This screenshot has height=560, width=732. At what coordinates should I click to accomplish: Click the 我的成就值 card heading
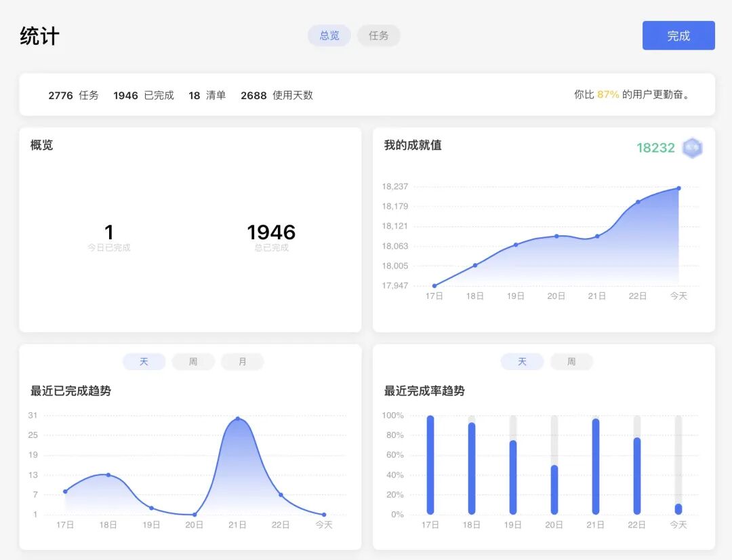[413, 145]
